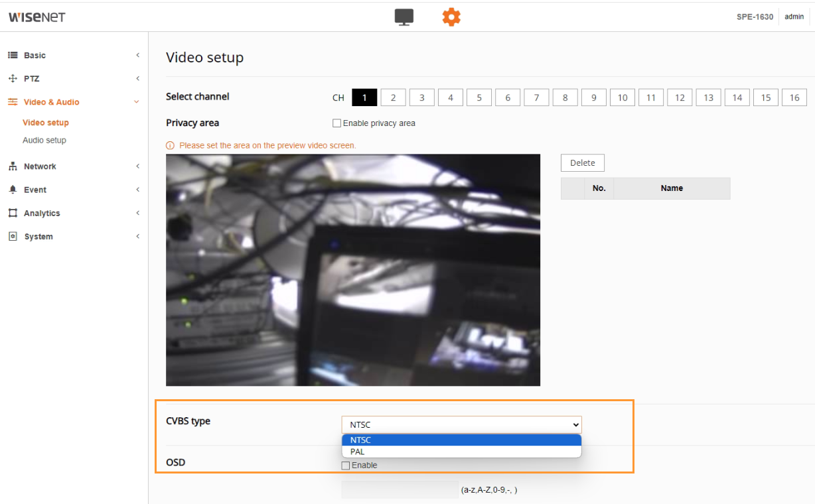The width and height of the screenshot is (815, 504).
Task: Click the CVBS type label
Action: pos(188,421)
